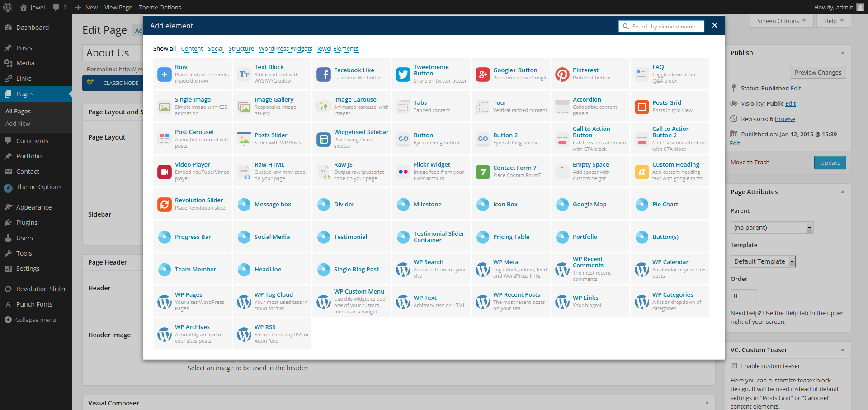Insert Single Image via its icon
Viewport: 868px width, 410px height.
point(165,107)
